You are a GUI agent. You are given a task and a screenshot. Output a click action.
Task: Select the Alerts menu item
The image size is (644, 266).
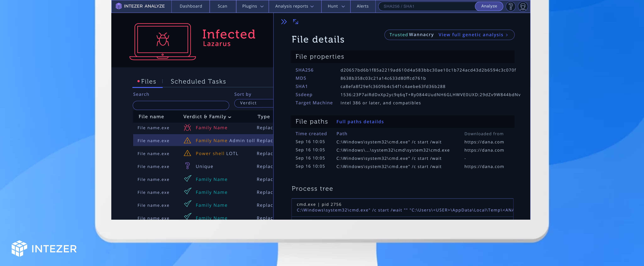point(363,6)
